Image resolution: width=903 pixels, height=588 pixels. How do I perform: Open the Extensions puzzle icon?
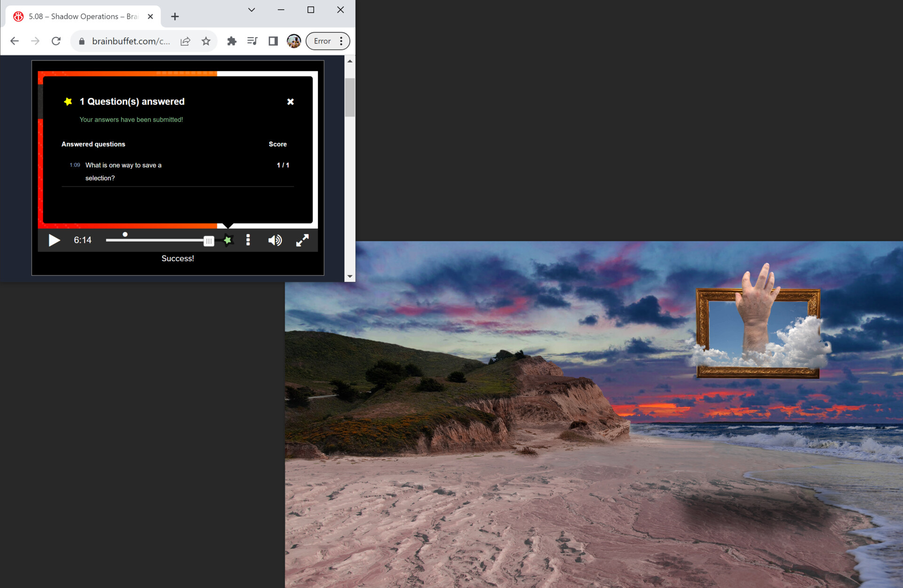(x=231, y=41)
